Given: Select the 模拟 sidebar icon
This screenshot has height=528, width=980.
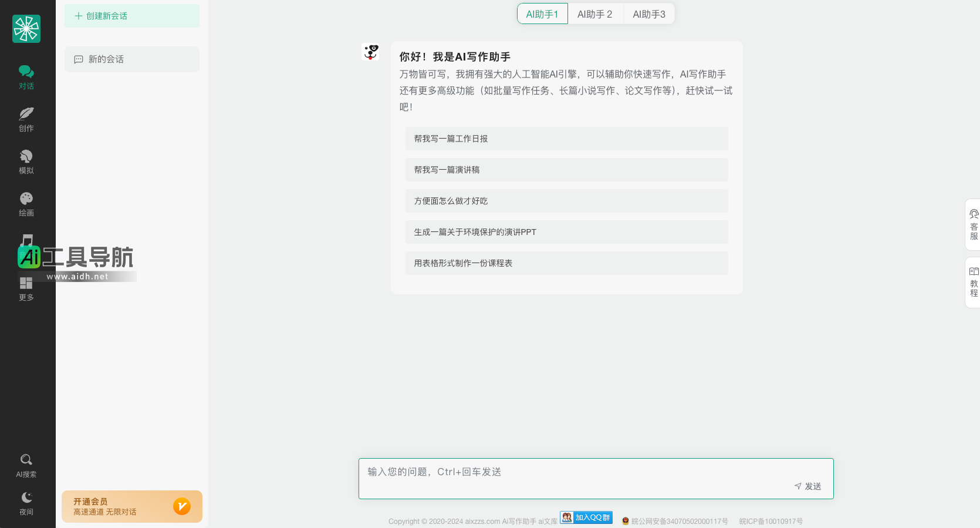Looking at the screenshot, I should (x=26, y=162).
